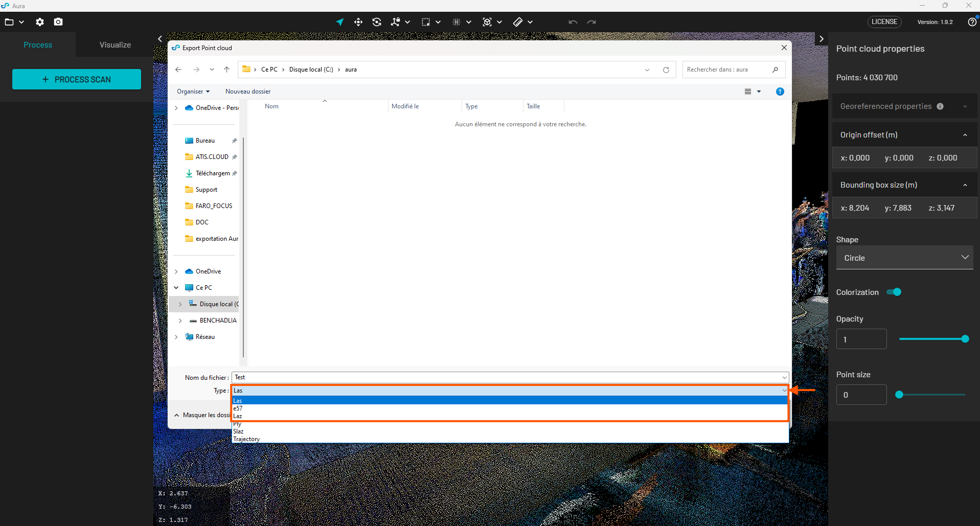
Task: Click the PROCESS SCAN button
Action: [x=77, y=79]
